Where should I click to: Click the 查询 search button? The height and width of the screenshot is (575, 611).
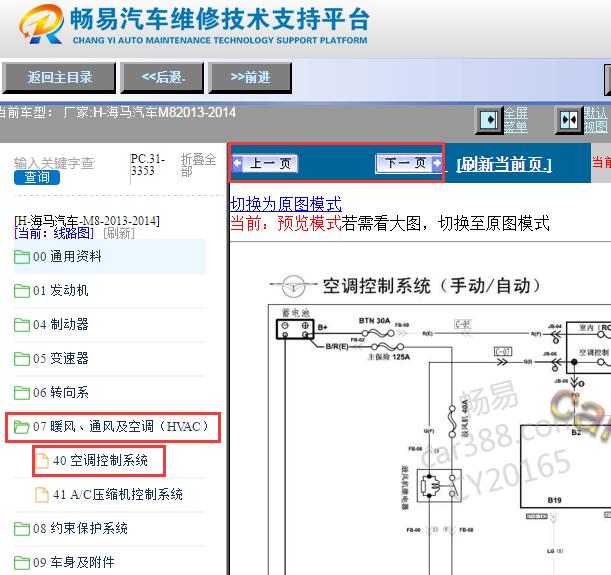[37, 178]
